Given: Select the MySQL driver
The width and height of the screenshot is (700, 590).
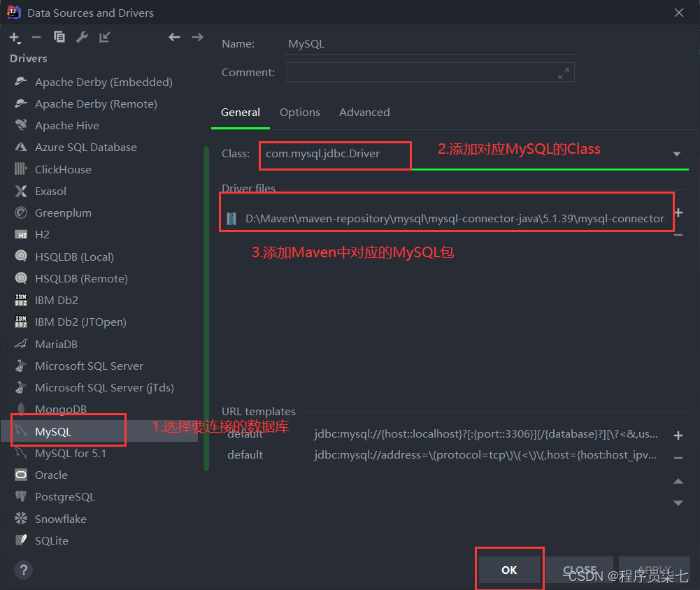Looking at the screenshot, I should pos(99,431).
